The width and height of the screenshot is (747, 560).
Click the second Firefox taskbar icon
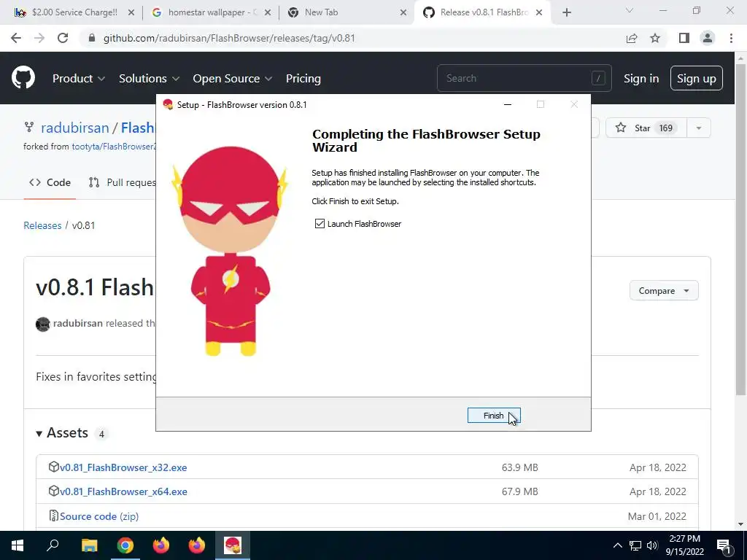pos(197,545)
